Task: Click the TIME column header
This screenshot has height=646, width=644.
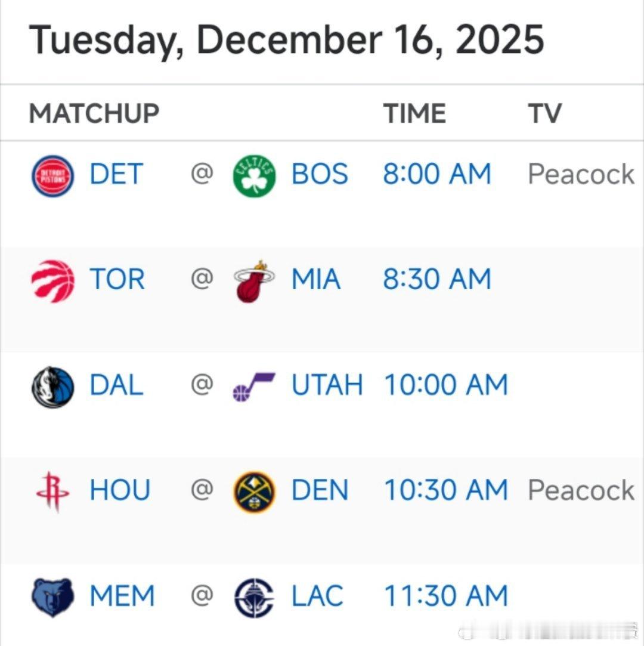Action: click(414, 113)
